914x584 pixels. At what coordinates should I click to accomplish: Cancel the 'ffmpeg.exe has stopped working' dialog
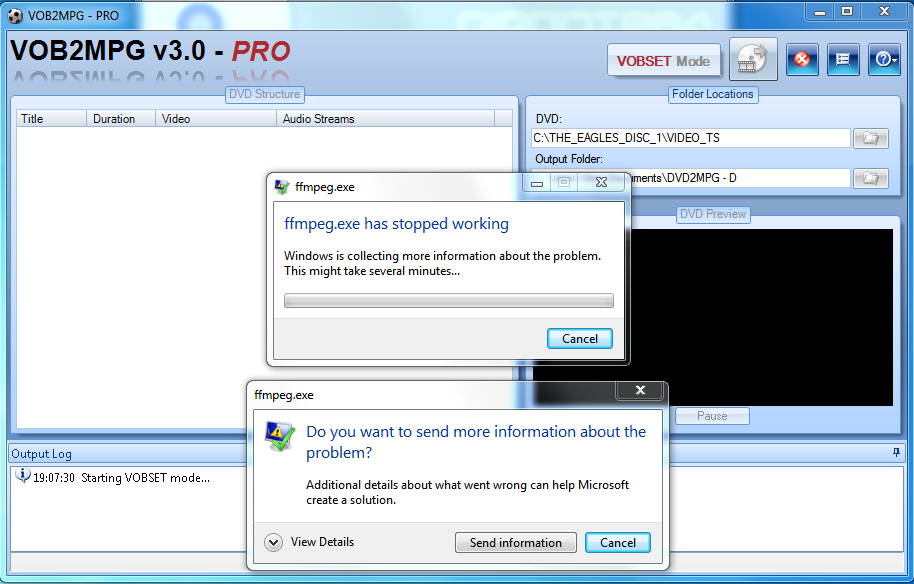click(x=579, y=339)
